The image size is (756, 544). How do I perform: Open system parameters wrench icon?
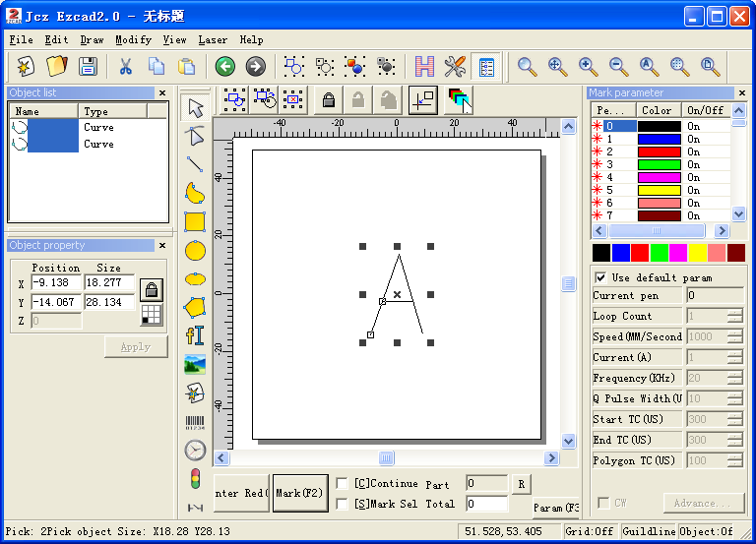tap(455, 66)
